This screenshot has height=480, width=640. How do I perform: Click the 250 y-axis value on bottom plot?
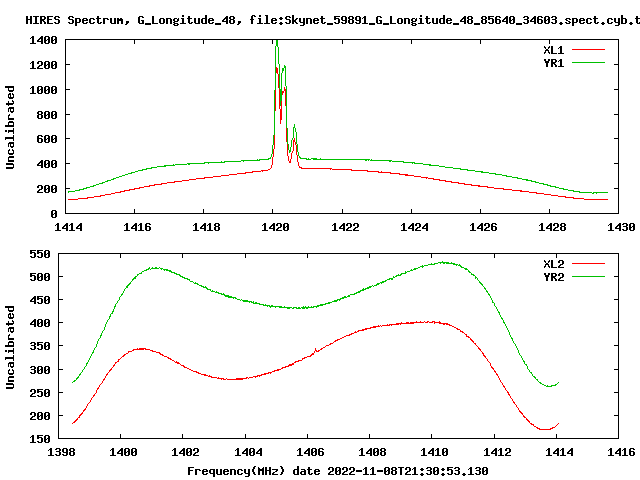click(x=40, y=393)
